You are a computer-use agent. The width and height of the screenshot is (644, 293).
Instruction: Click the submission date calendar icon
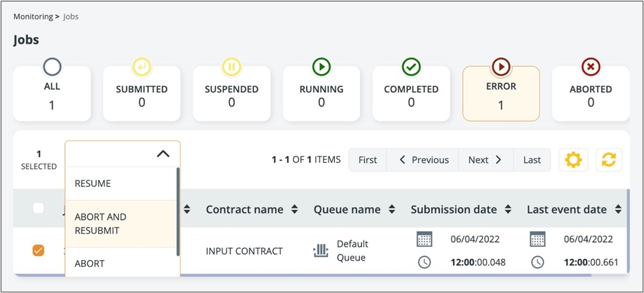click(424, 239)
